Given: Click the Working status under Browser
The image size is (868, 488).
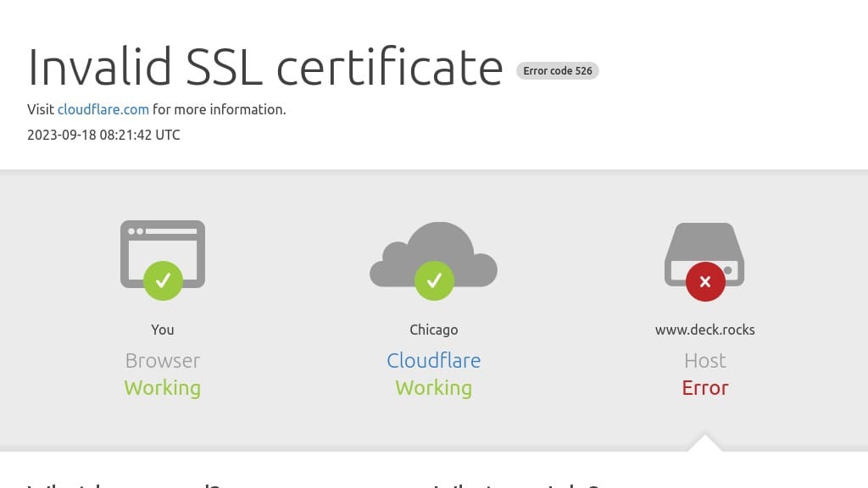Looking at the screenshot, I should pyautogui.click(x=163, y=387).
